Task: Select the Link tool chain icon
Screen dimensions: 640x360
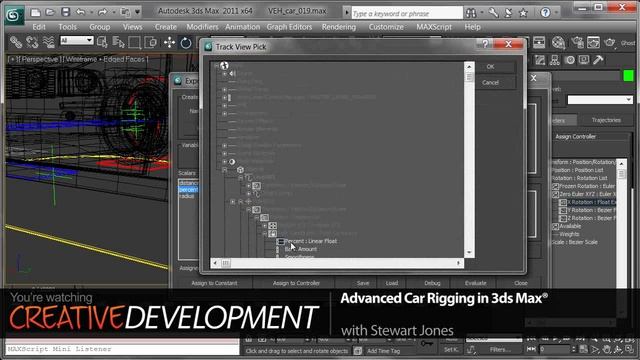Action: tap(16, 42)
